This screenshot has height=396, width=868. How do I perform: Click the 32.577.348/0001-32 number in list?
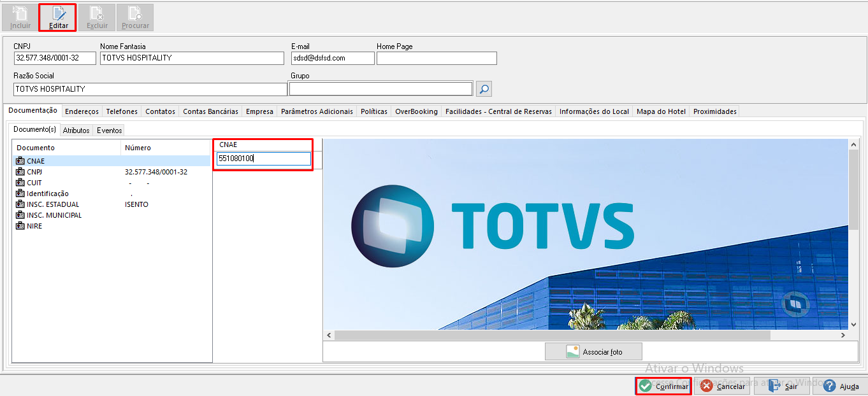[156, 172]
